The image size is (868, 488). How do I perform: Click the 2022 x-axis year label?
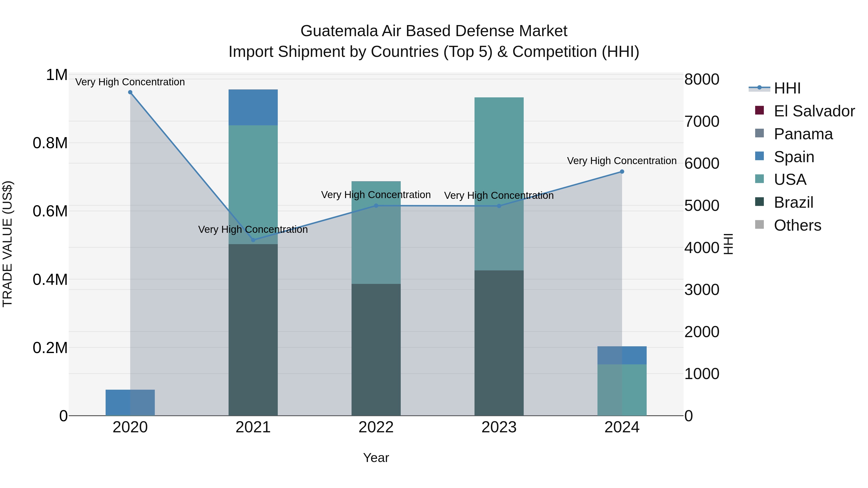pos(376,427)
